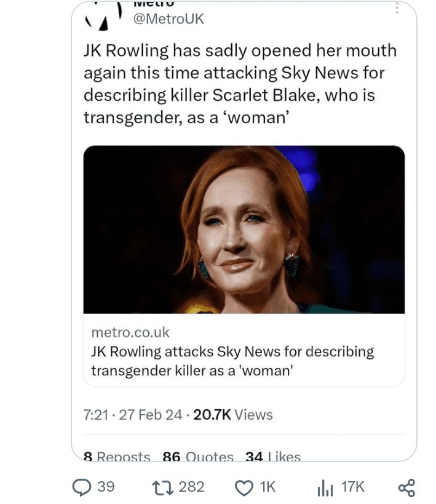Like the post with the heart icon
Viewport: 436px width, 504px height.
coord(244,487)
